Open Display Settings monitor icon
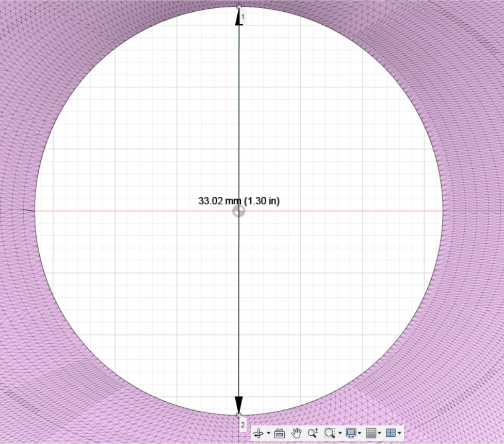504x444 pixels. (x=351, y=433)
